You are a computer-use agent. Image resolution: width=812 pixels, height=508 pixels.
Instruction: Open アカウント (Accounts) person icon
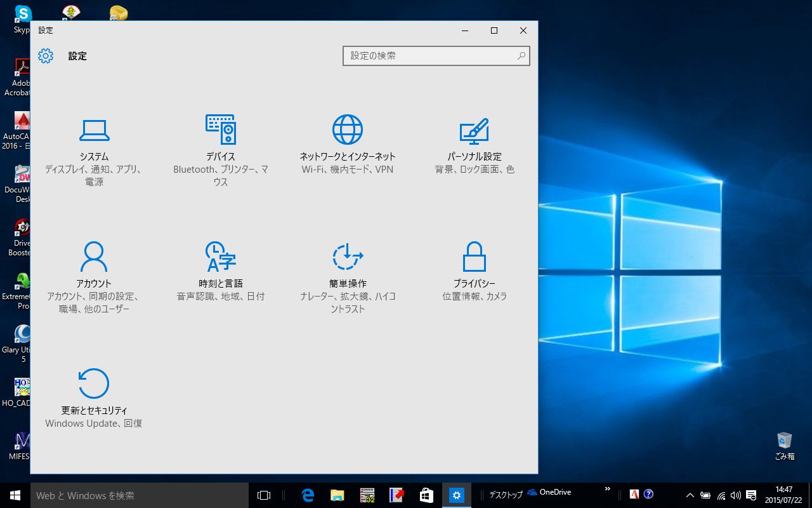click(x=94, y=257)
